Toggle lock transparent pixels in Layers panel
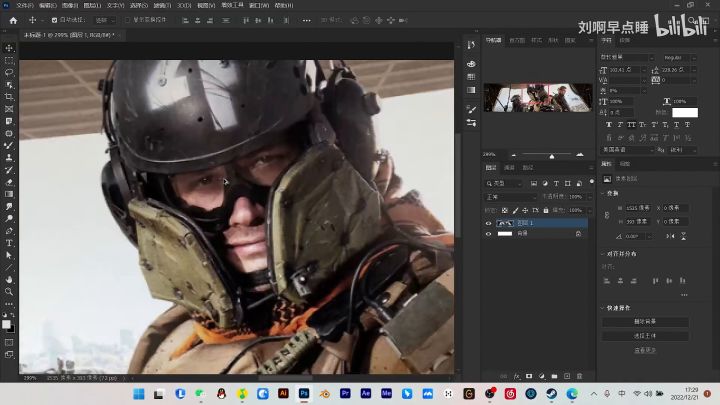The width and height of the screenshot is (720, 405). [505, 210]
